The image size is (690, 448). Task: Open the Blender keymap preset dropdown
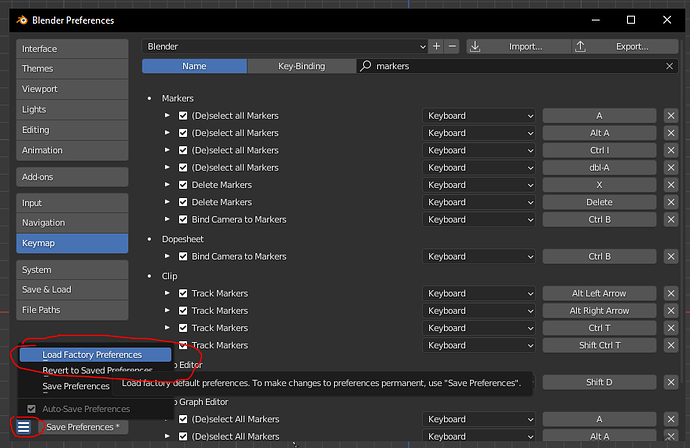tap(285, 47)
